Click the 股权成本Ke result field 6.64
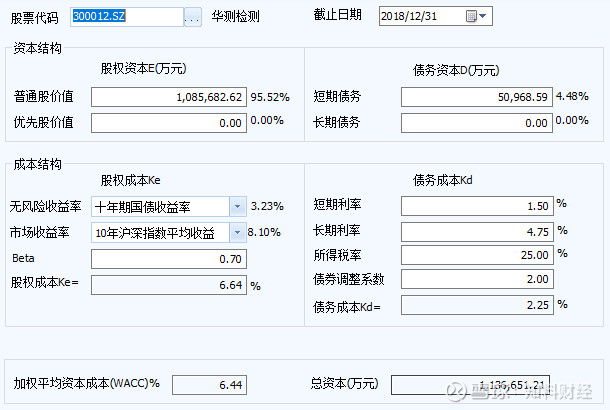Viewport: 610px width, 410px height. [169, 285]
